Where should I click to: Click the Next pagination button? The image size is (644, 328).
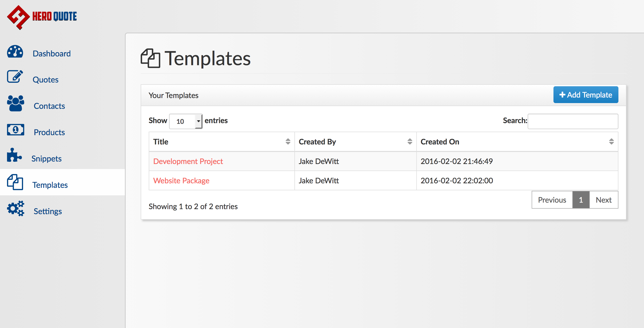point(603,200)
